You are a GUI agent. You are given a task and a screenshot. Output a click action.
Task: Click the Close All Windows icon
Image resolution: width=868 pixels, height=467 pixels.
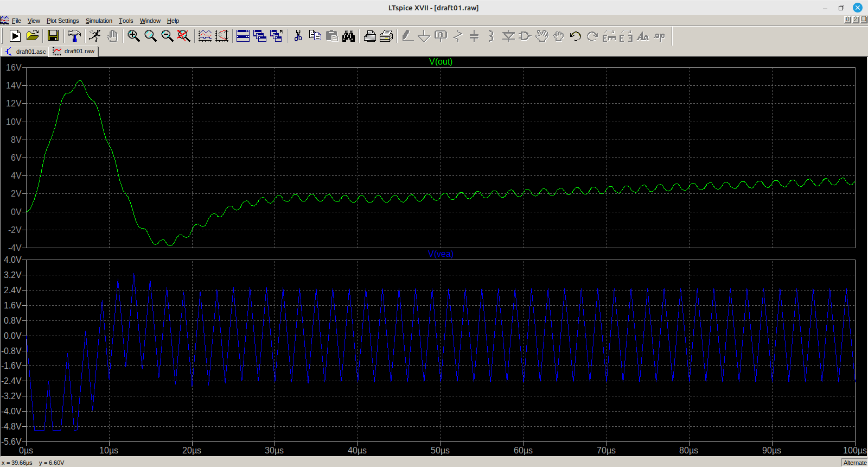277,36
